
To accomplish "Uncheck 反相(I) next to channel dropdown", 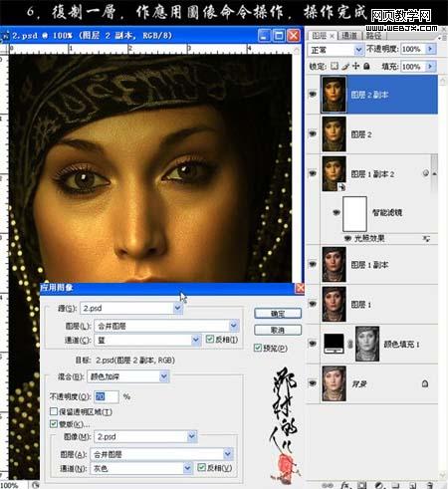I will click(x=209, y=339).
